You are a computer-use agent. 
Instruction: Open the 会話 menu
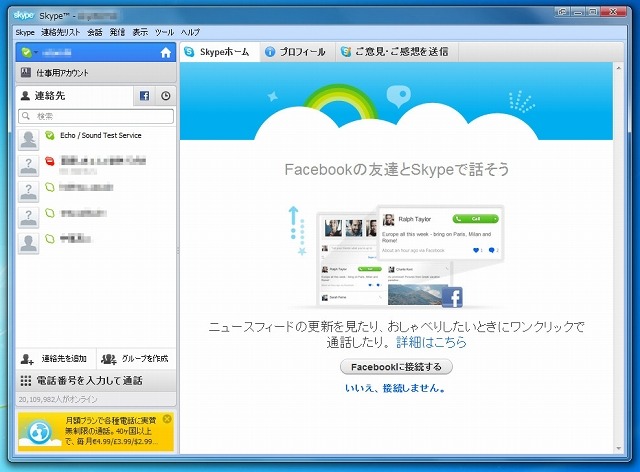(95, 32)
